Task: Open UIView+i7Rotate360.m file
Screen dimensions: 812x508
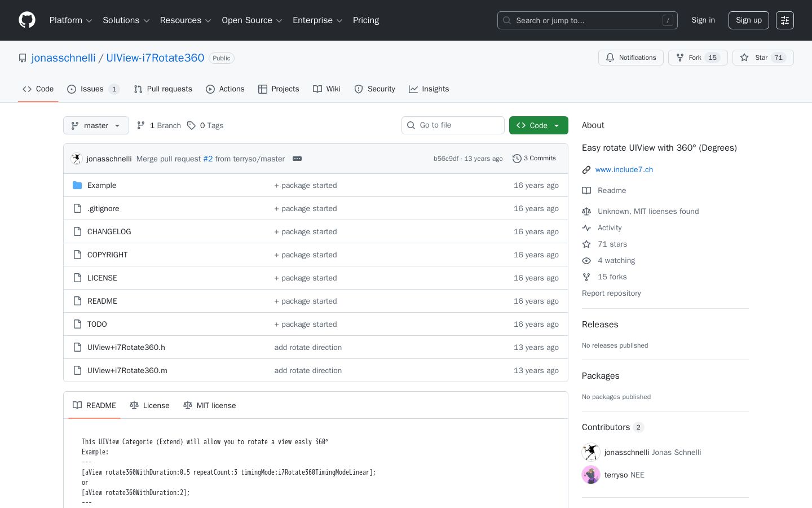Action: point(127,370)
